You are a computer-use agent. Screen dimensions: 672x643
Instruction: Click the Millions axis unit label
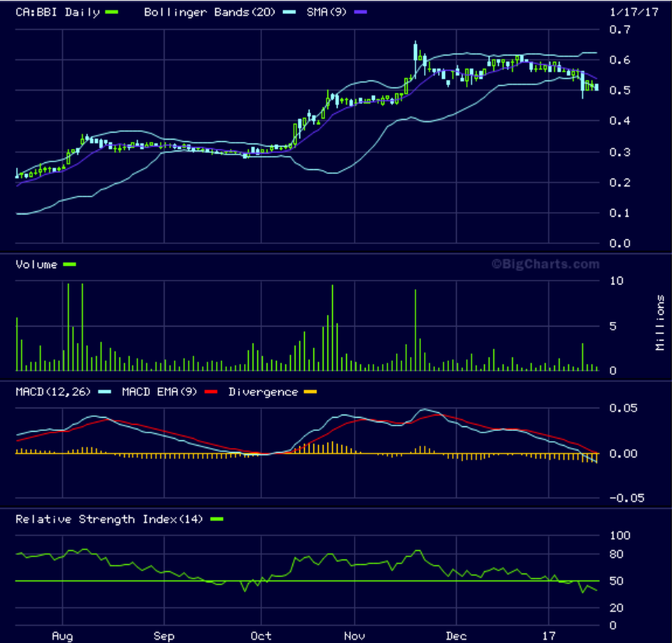tap(660, 323)
